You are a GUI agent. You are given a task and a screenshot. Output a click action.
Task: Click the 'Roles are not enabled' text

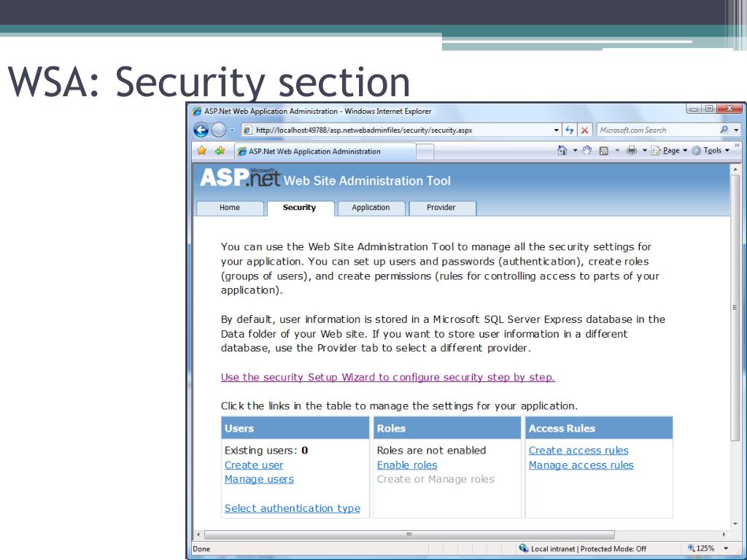point(431,451)
